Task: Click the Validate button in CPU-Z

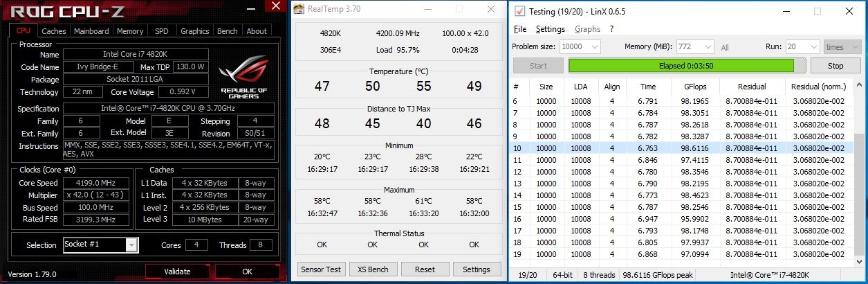Action: tap(178, 272)
